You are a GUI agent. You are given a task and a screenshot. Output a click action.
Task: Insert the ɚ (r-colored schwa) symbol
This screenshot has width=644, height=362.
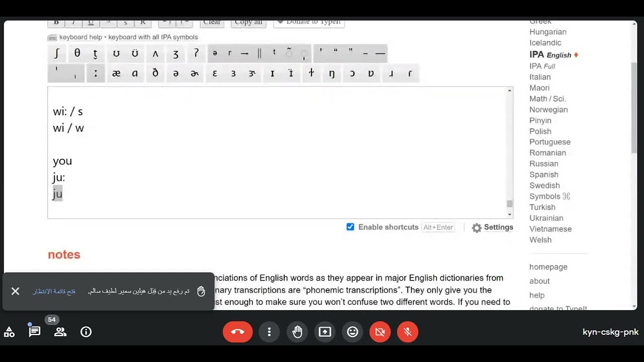tap(195, 73)
